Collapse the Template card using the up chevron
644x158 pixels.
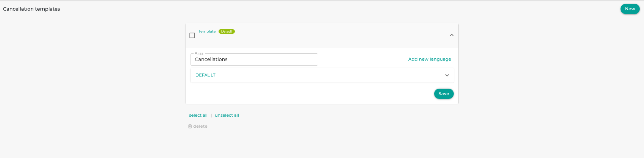(x=452, y=35)
